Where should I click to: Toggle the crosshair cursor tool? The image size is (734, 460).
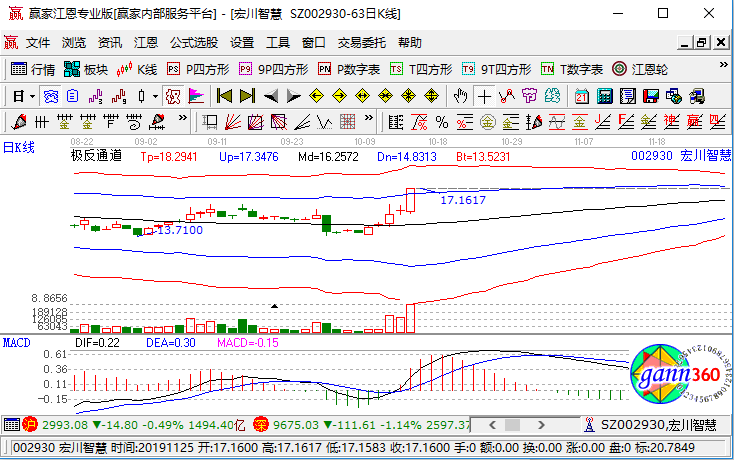pyautogui.click(x=484, y=97)
